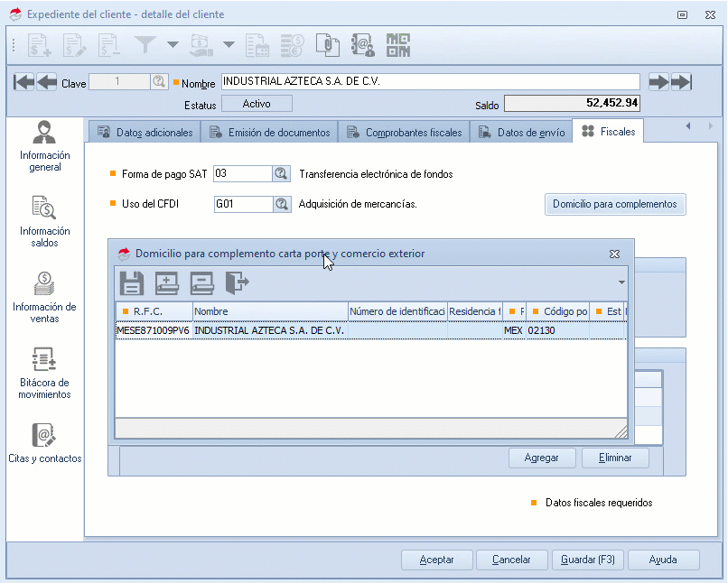The width and height of the screenshot is (728, 583).
Task: Click the Agregar button
Action: pos(542,458)
